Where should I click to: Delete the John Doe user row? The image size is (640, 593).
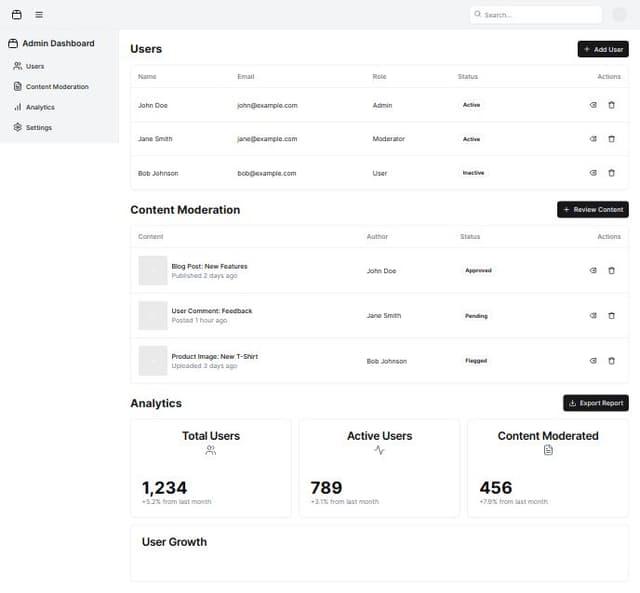611,105
